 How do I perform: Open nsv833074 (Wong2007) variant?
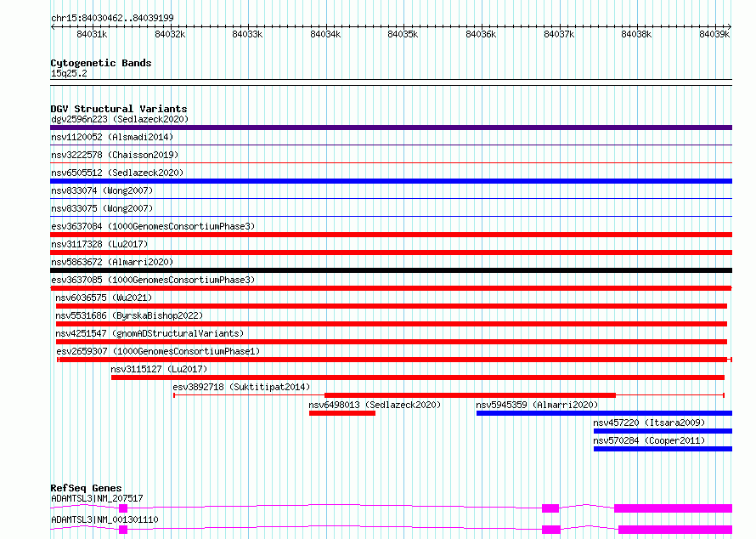[x=102, y=190]
